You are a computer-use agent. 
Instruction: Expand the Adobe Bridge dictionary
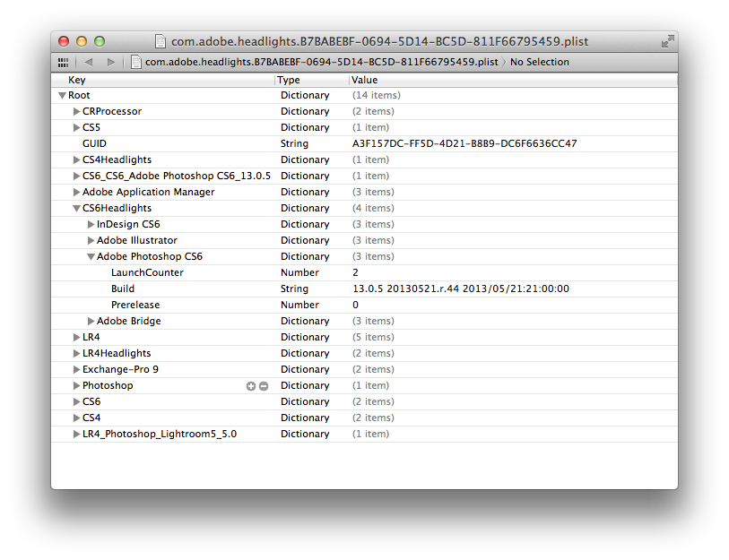[x=91, y=321]
